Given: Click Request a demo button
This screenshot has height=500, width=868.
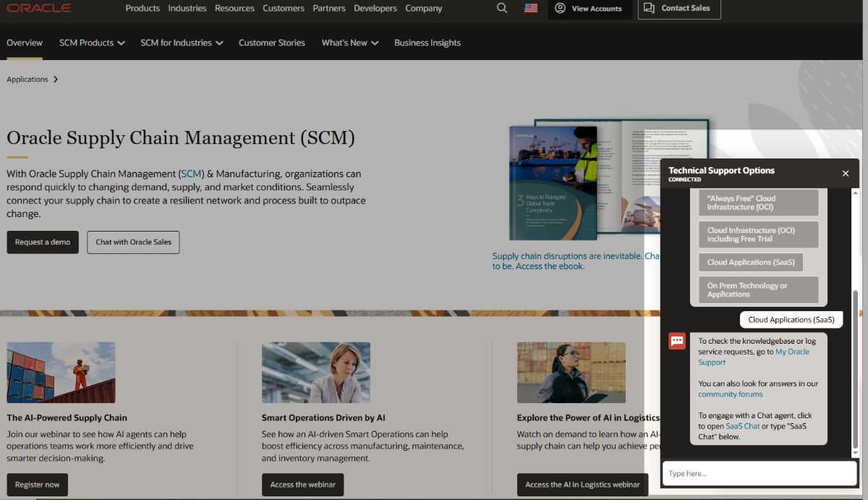Looking at the screenshot, I should pyautogui.click(x=43, y=242).
